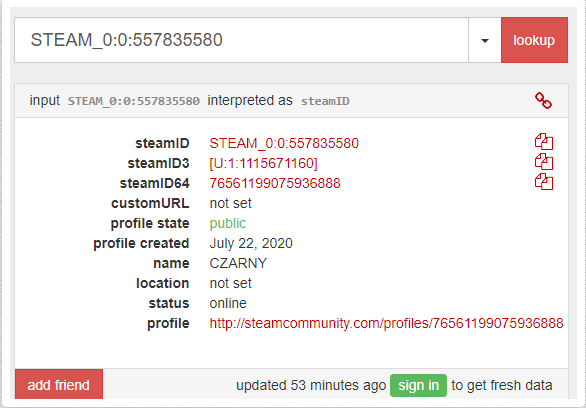Click the red STEAM_0:0:557835580 steamID value
586x408 pixels.
tap(284, 143)
